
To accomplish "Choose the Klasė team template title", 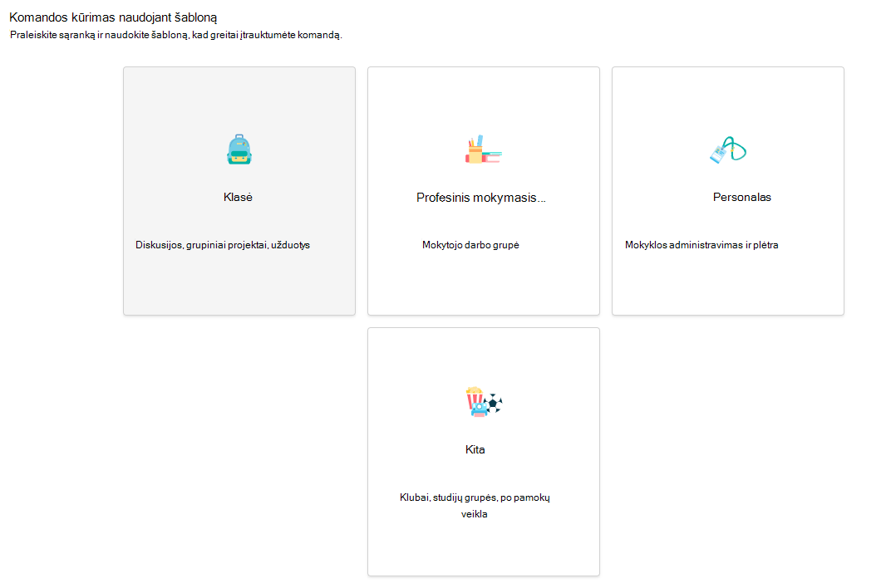I will point(238,198).
